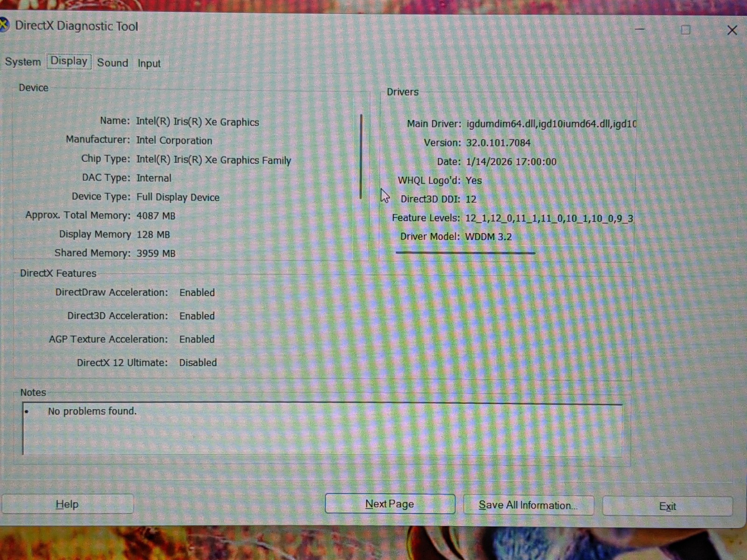Click the Next Page button
Viewport: 747px width, 560px height.
(x=390, y=504)
